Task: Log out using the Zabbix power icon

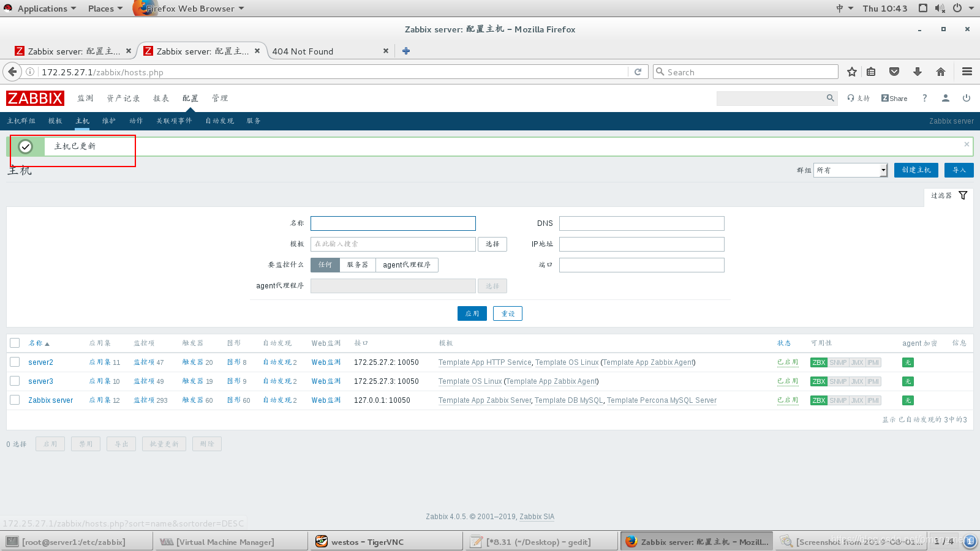Action: (x=967, y=98)
